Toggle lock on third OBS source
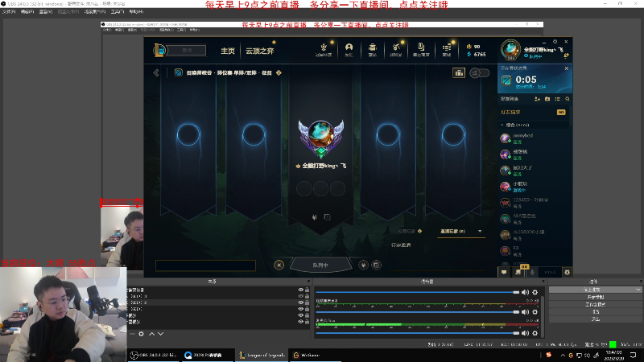This screenshot has width=644, height=362. pos(307,302)
